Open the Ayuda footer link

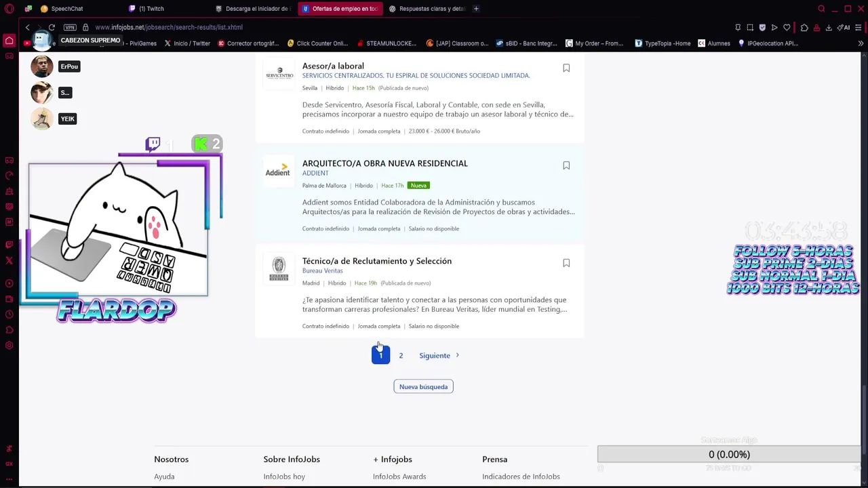(164, 476)
